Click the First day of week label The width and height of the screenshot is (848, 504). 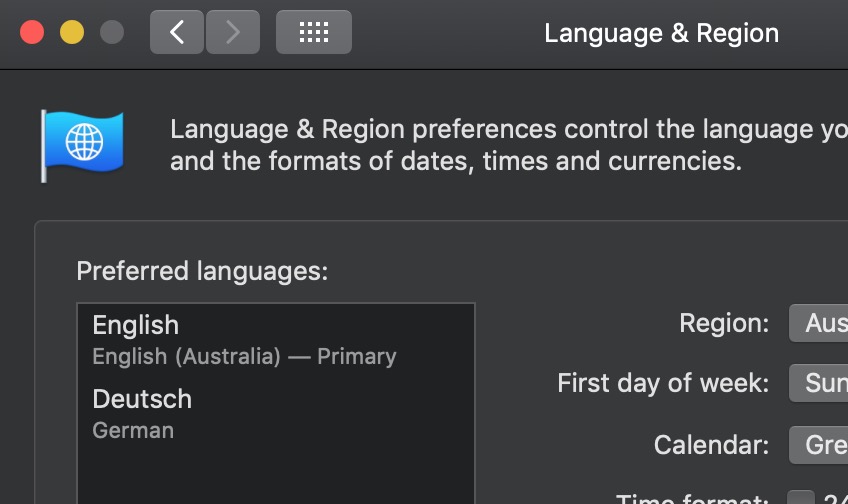coord(663,383)
